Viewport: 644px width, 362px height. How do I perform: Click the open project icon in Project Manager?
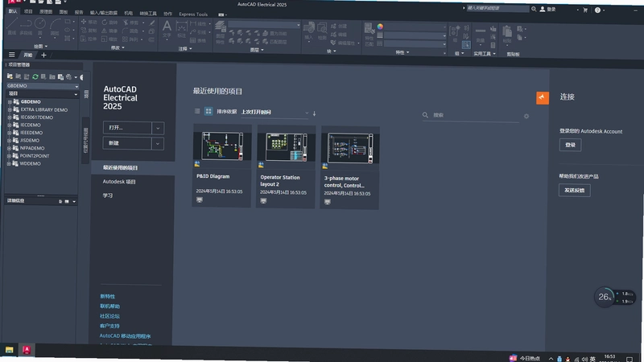click(10, 76)
